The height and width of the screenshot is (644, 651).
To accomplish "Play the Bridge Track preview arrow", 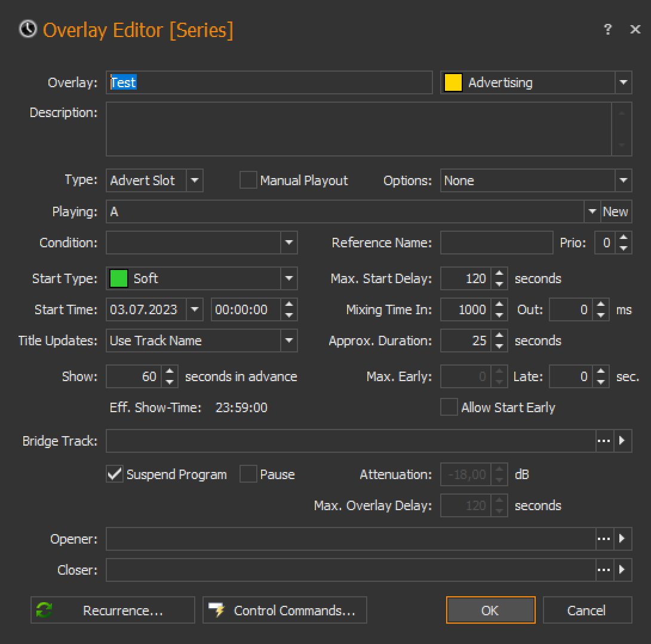I will (622, 441).
